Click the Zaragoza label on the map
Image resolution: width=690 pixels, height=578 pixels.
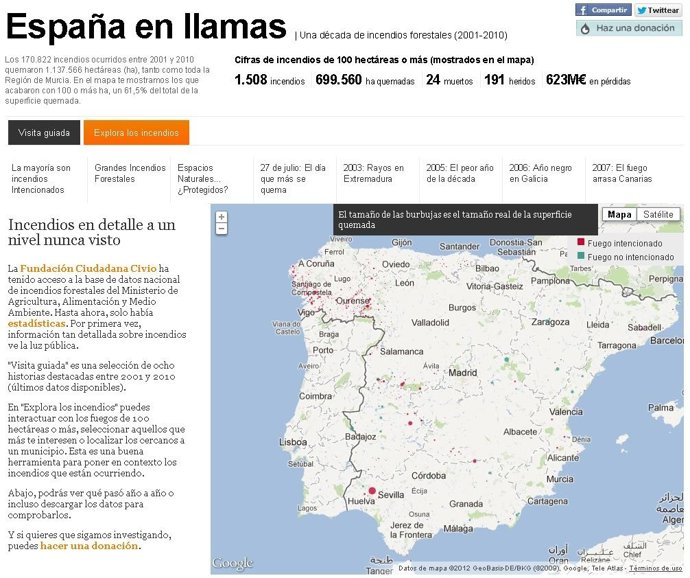pos(550,322)
